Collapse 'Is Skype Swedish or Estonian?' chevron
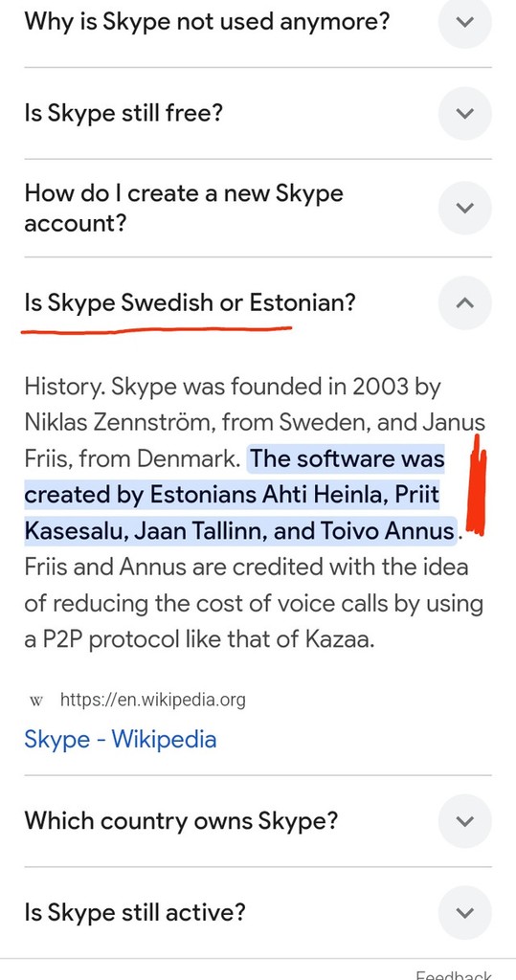 (464, 303)
